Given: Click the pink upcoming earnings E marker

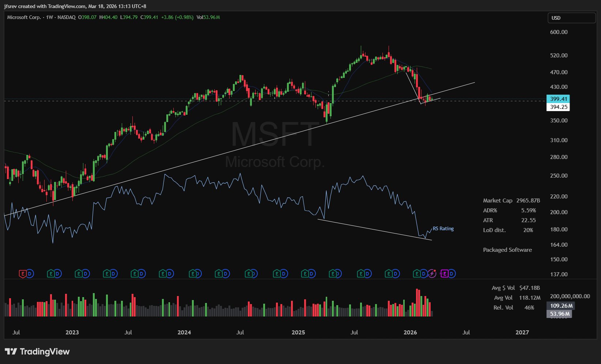Looking at the screenshot, I should 444,273.
